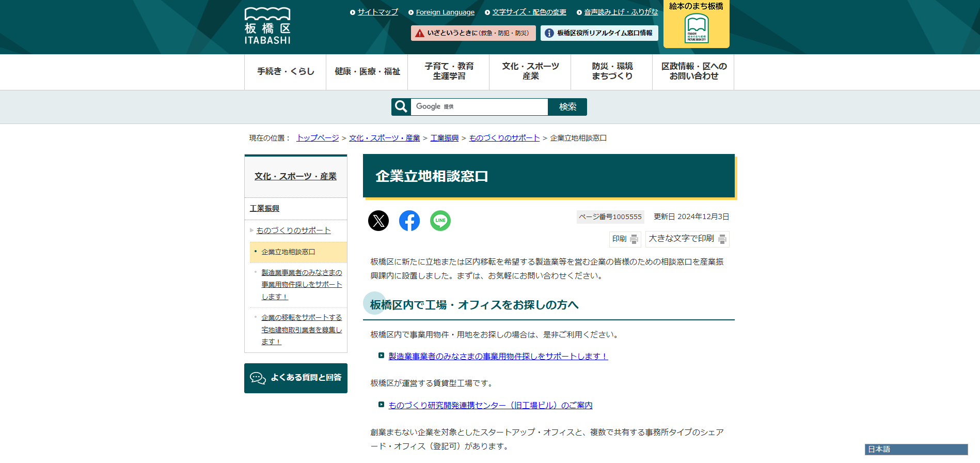The height and width of the screenshot is (463, 980).
Task: Open 板橋区役所リアルタイム窓口情報 button
Action: tap(599, 33)
